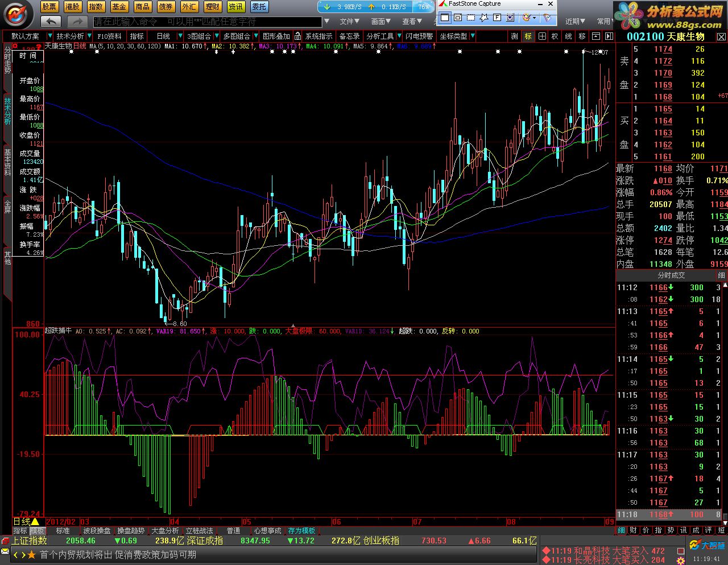Click the window restore icon after 移
Screen dimensions: 728x565
[596, 36]
